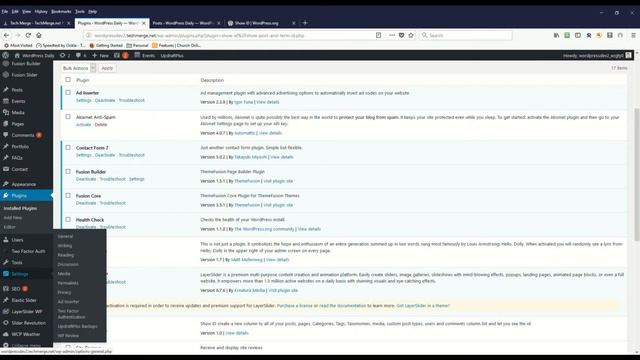The height and width of the screenshot is (360, 640).
Task: Open a new browser tab with the plus button
Action: [305, 23]
